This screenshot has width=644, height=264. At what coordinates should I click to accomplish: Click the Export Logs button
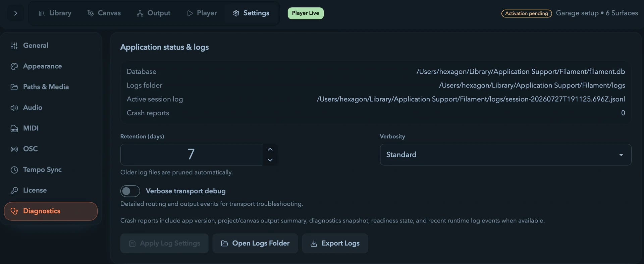coord(335,243)
